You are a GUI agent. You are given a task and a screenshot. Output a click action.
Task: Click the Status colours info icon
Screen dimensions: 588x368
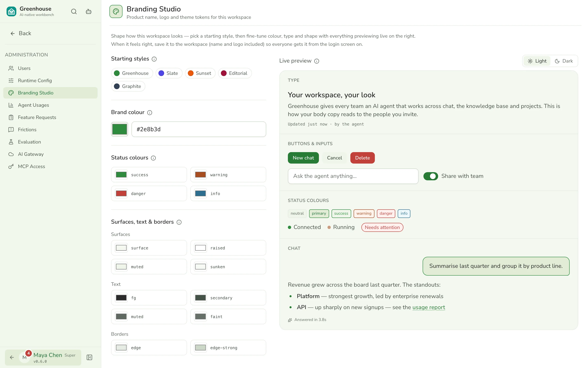tap(153, 158)
